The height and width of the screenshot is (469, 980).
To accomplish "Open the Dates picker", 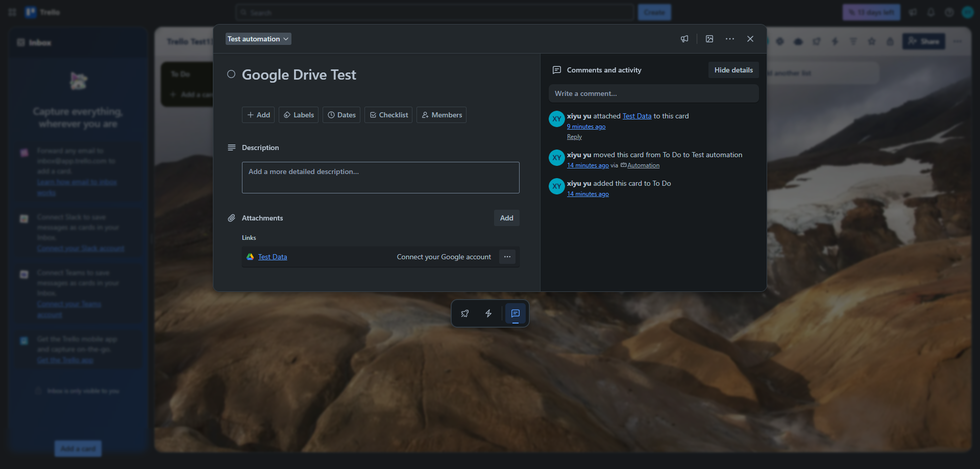I will (x=341, y=115).
